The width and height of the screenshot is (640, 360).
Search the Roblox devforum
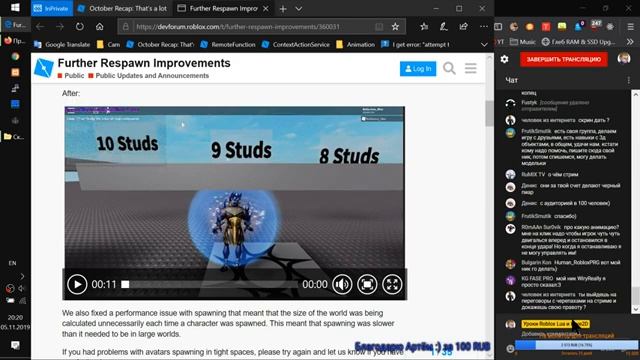(449, 68)
